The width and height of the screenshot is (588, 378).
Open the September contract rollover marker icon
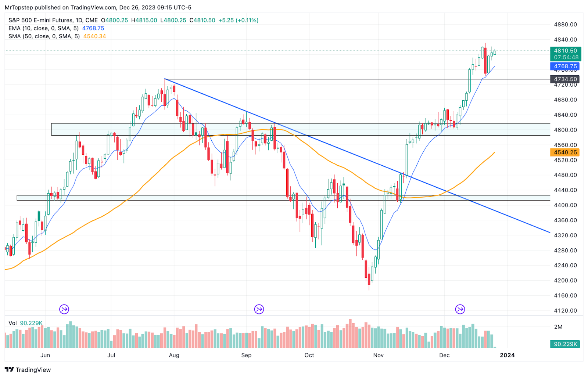259,309
